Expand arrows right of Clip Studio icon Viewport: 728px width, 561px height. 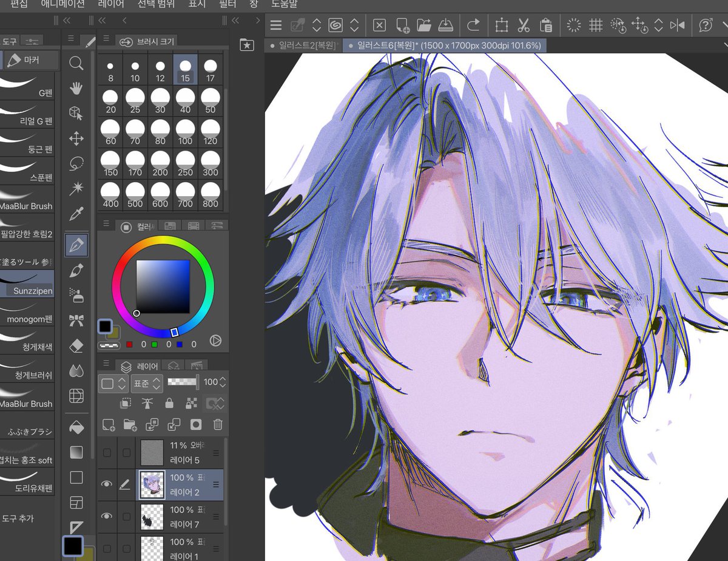[x=354, y=25]
